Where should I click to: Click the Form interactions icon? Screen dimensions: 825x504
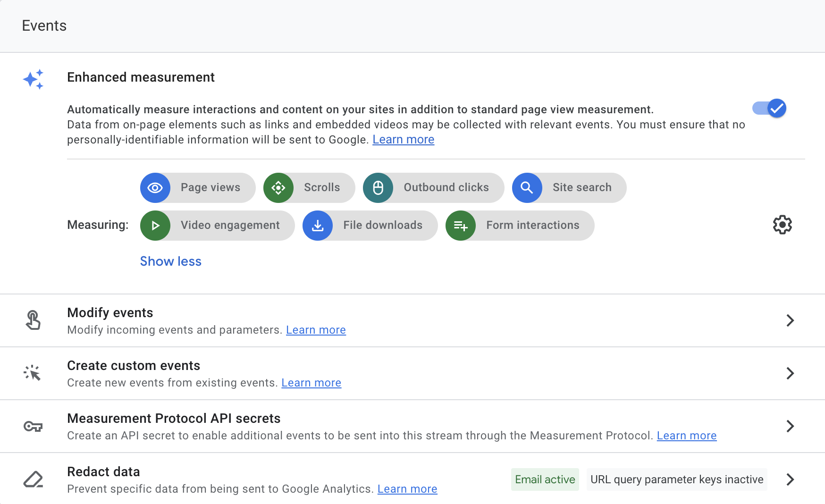(x=460, y=226)
